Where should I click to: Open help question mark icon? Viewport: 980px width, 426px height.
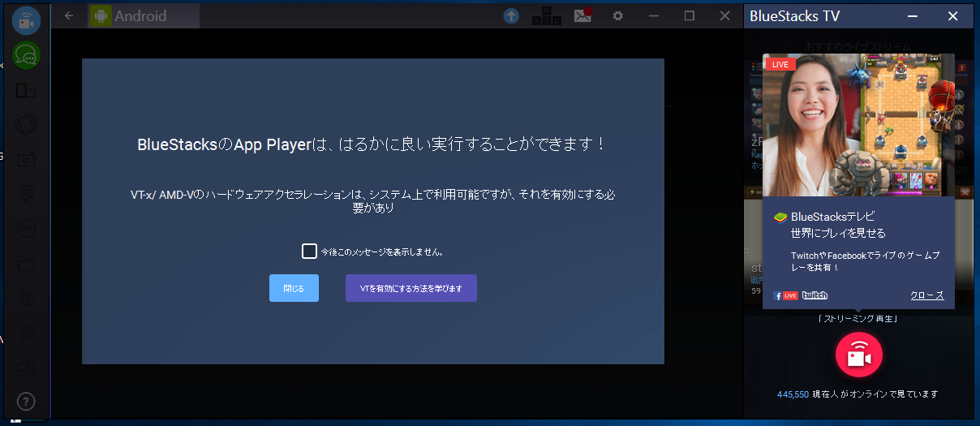[26, 401]
